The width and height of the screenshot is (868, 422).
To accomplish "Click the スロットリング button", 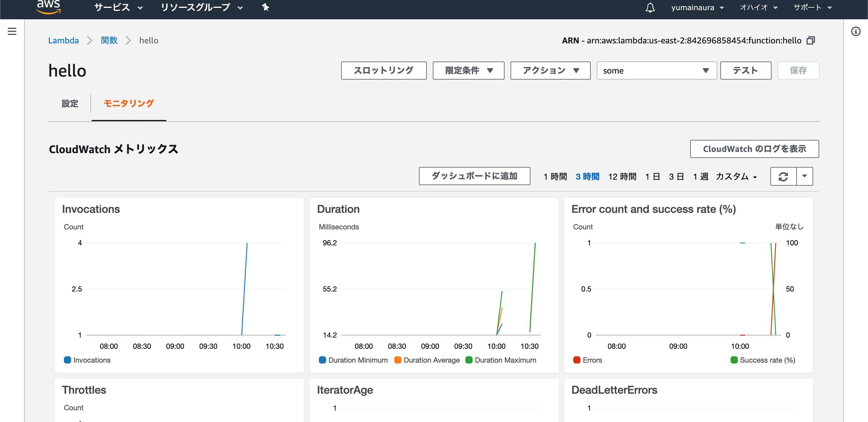I will (384, 71).
